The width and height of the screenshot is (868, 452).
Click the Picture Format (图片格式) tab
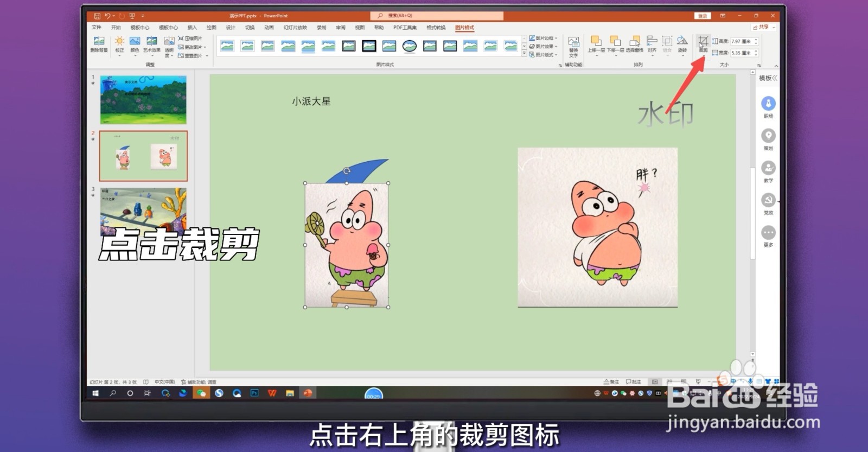pos(464,27)
